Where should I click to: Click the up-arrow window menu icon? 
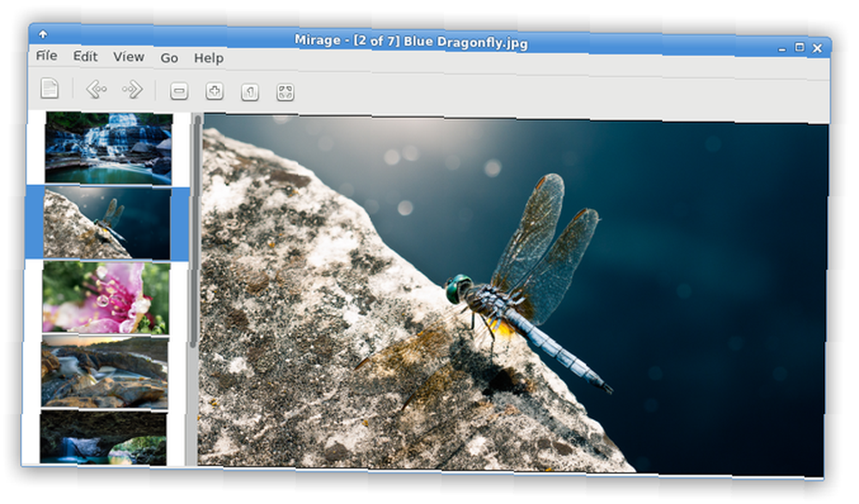43,34
